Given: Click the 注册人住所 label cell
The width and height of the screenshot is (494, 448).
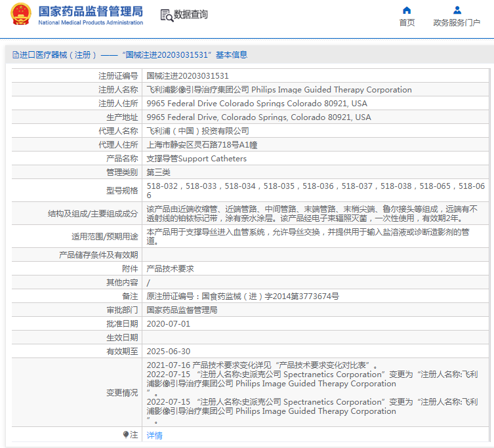Looking at the screenshot, I should (x=77, y=104).
